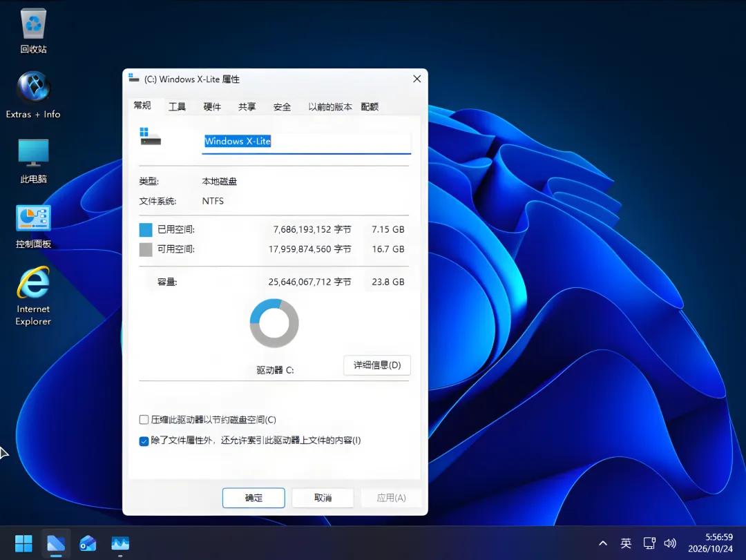This screenshot has width=746, height=560.
Task: Open the Outlook-style mail taskbar icon
Action: tap(88, 543)
